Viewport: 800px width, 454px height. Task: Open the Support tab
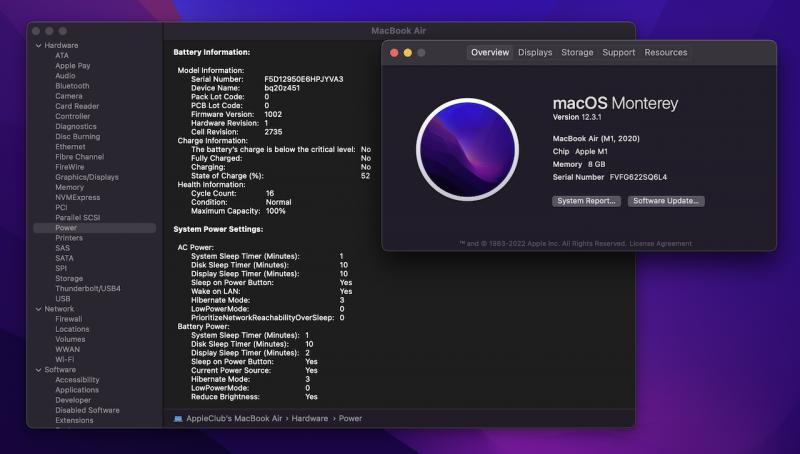point(618,53)
